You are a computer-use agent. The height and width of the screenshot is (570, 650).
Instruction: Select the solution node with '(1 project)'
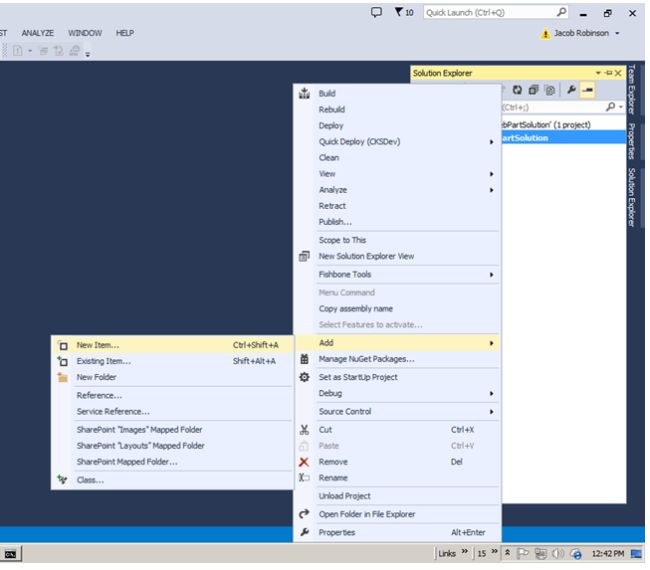point(545,125)
